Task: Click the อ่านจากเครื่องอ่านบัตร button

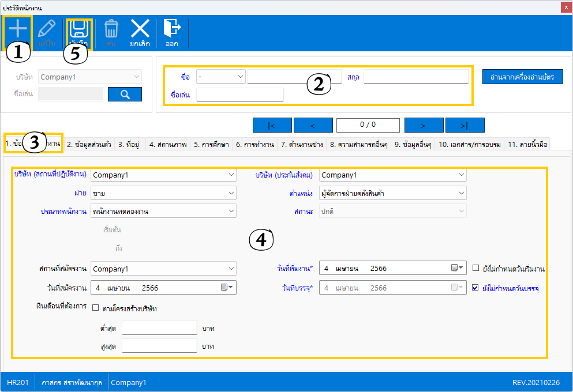Action: click(522, 77)
